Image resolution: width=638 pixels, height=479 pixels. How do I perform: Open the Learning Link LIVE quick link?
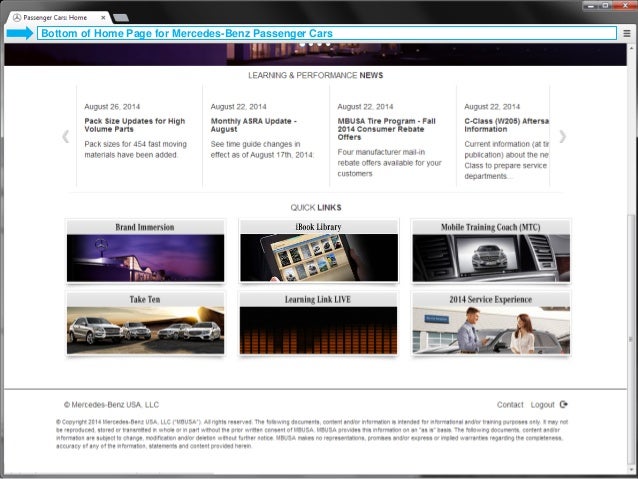click(319, 323)
